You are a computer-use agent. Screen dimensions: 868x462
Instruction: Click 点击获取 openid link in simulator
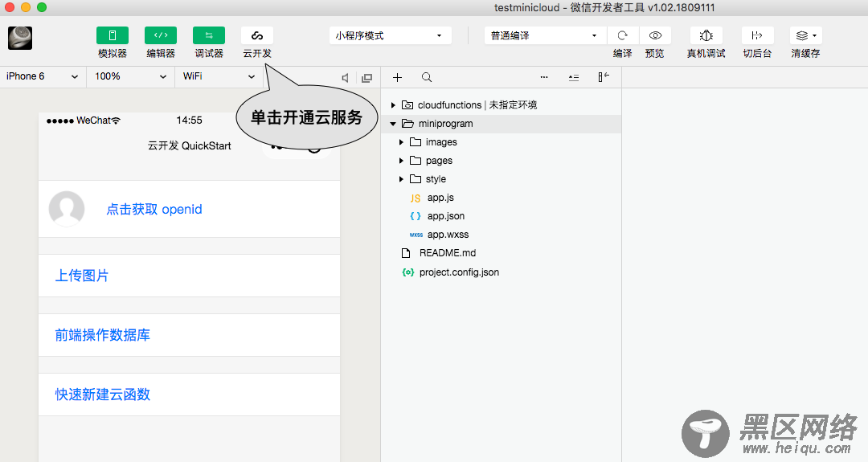(x=154, y=209)
